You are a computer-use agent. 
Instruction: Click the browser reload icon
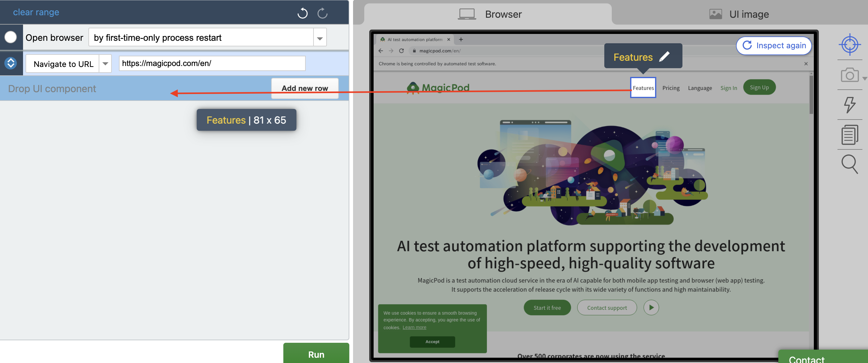click(x=401, y=51)
